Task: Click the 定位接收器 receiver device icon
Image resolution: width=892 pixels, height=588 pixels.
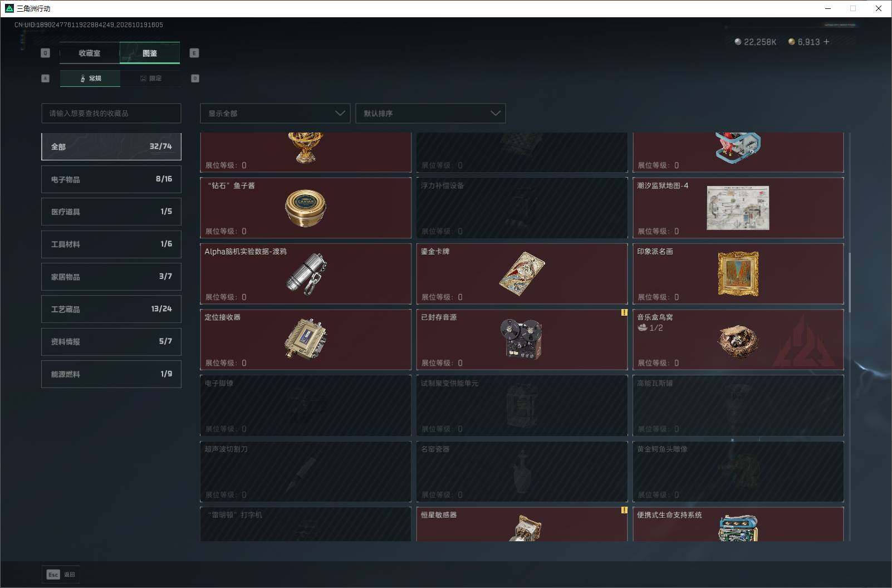Action: pos(305,339)
